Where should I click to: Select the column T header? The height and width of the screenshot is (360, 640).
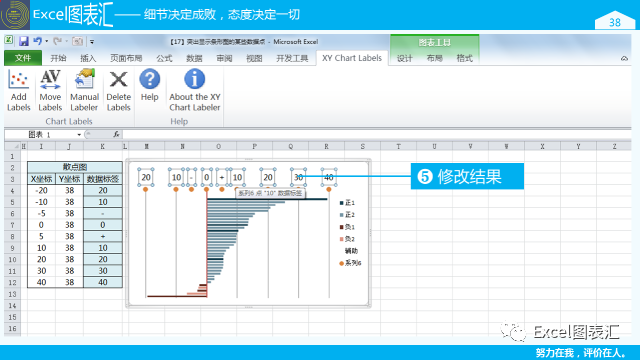click(x=398, y=146)
